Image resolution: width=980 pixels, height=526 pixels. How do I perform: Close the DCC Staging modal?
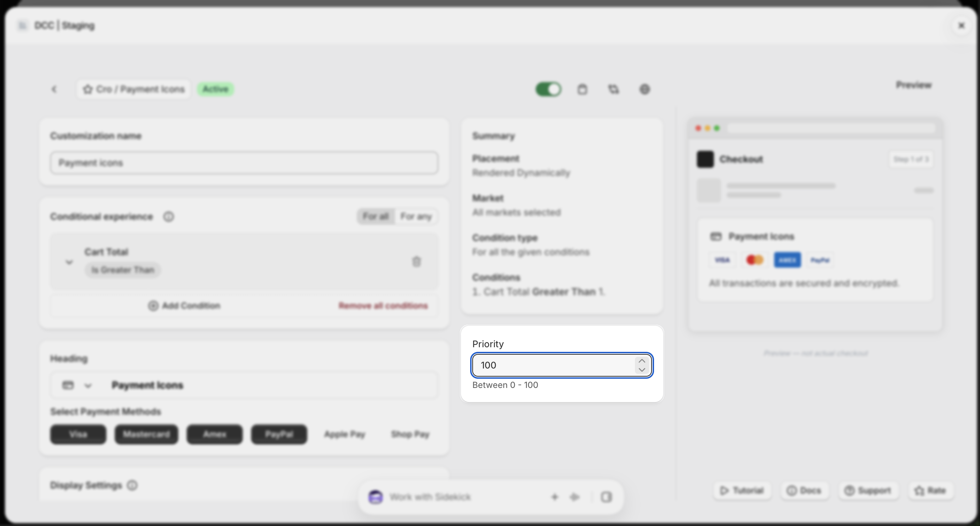[961, 25]
